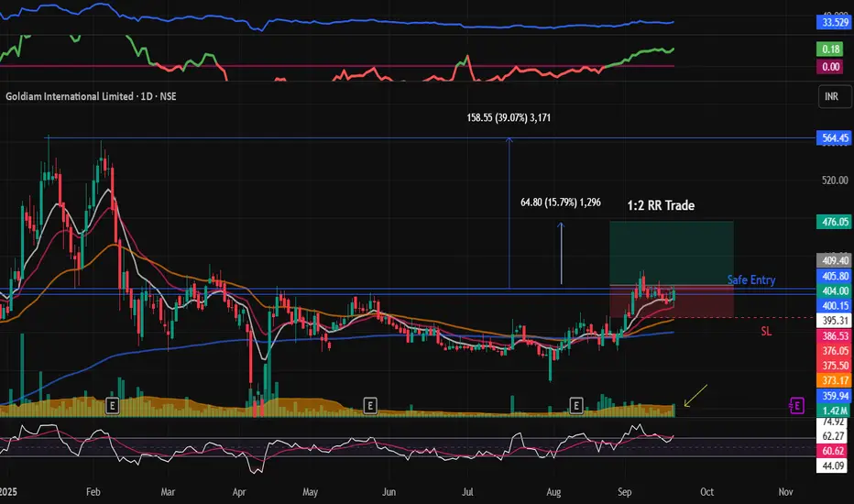Screen dimensions: 854x504
Task: Select the Safe Entry text annotation
Action: pos(751,279)
